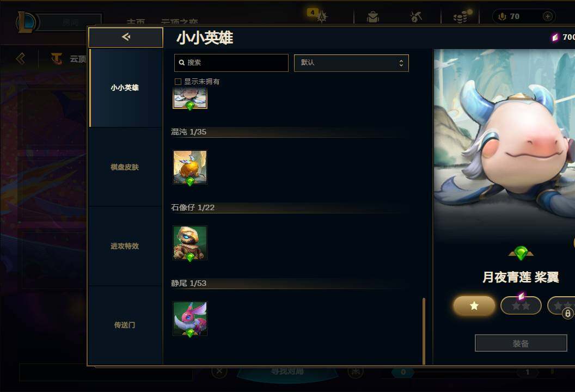Select the one-star tier toggle button
Image resolution: width=575 pixels, height=392 pixels.
474,305
